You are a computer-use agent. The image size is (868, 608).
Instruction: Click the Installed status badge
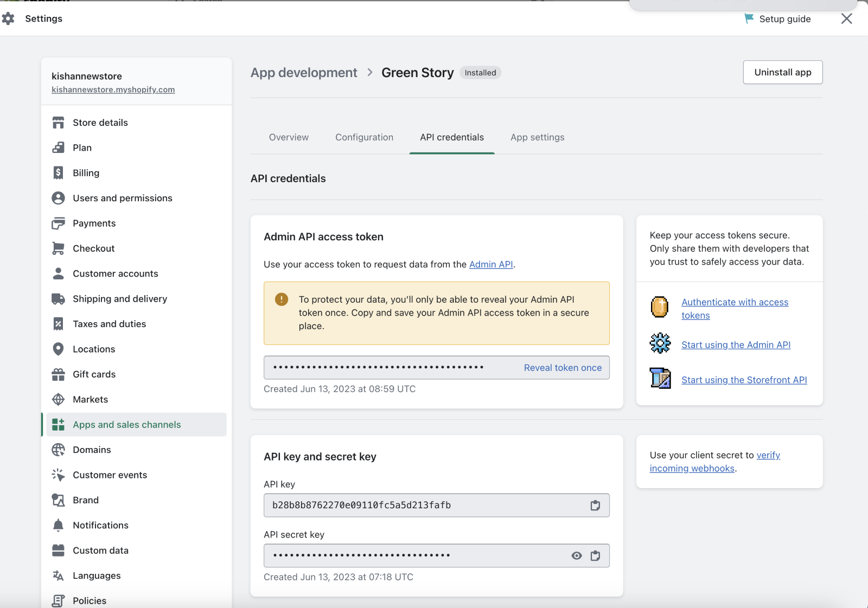(480, 73)
